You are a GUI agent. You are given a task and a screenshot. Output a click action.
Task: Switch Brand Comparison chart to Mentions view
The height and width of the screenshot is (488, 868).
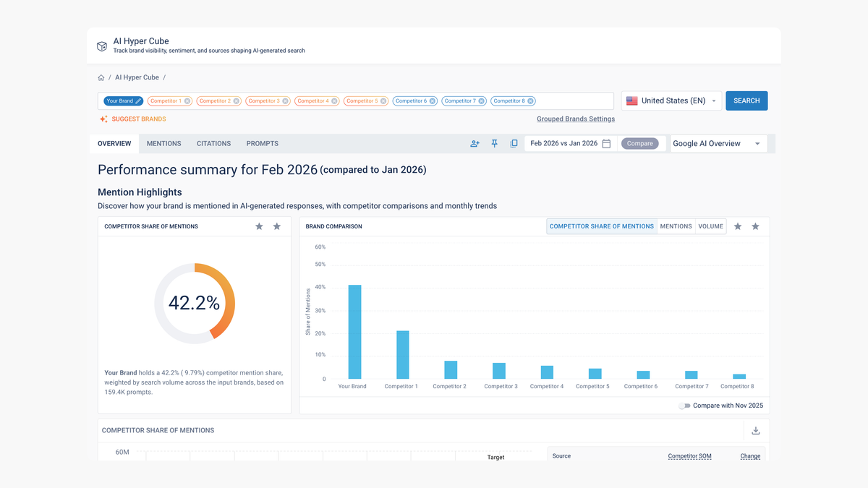click(x=676, y=226)
